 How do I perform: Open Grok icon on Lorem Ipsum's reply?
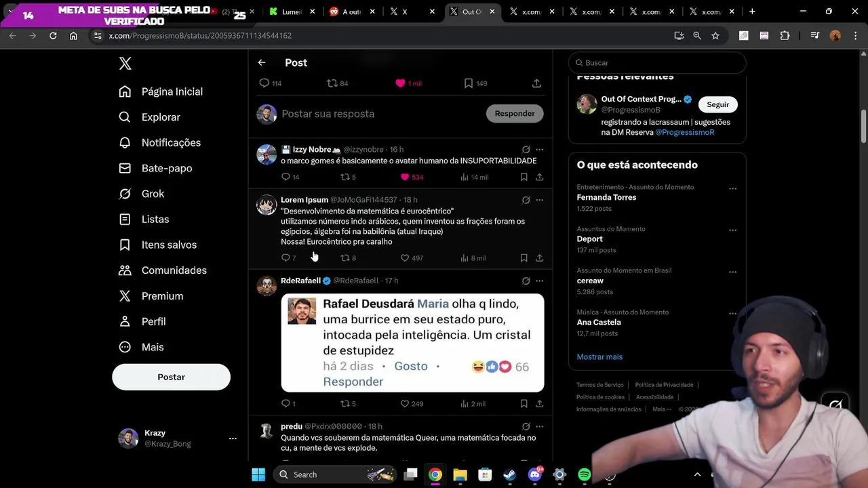(x=526, y=200)
